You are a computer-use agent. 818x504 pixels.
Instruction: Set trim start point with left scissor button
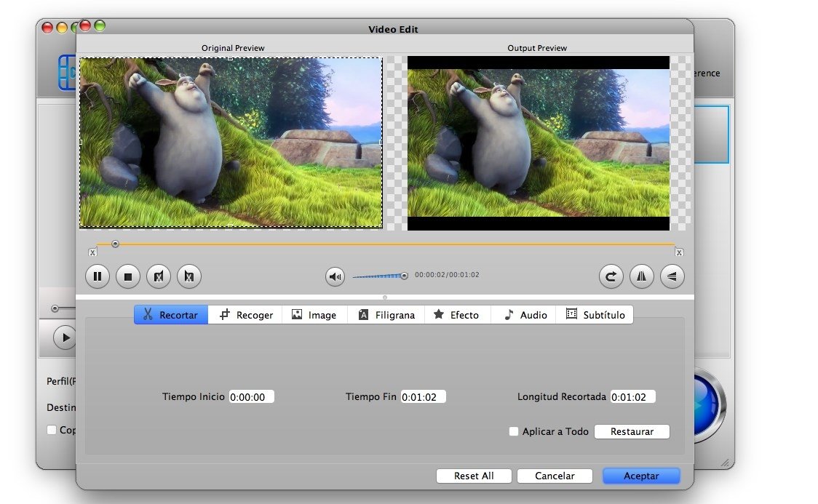(159, 276)
